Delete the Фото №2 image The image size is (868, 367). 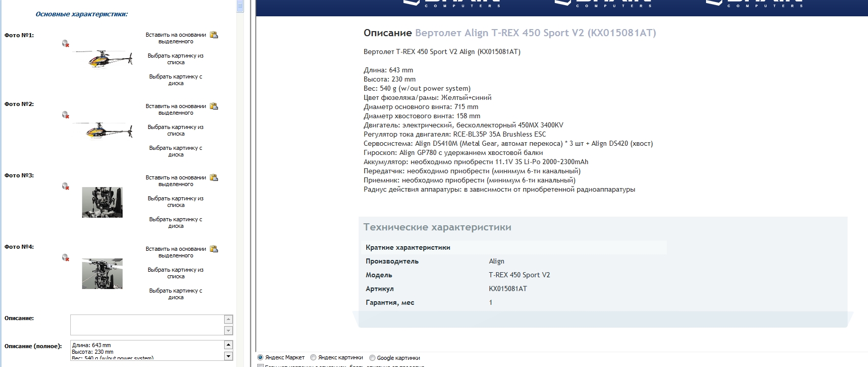65,115
